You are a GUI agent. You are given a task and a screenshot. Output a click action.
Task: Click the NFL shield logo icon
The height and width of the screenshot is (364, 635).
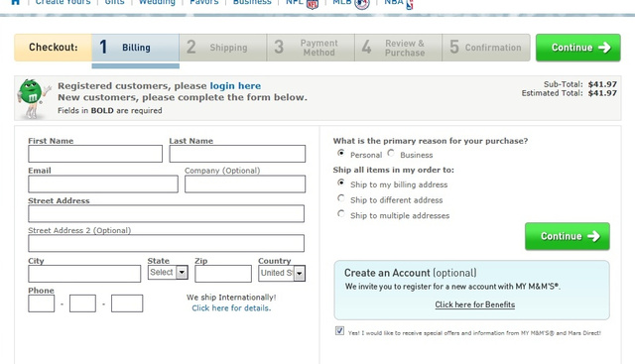tap(313, 4)
